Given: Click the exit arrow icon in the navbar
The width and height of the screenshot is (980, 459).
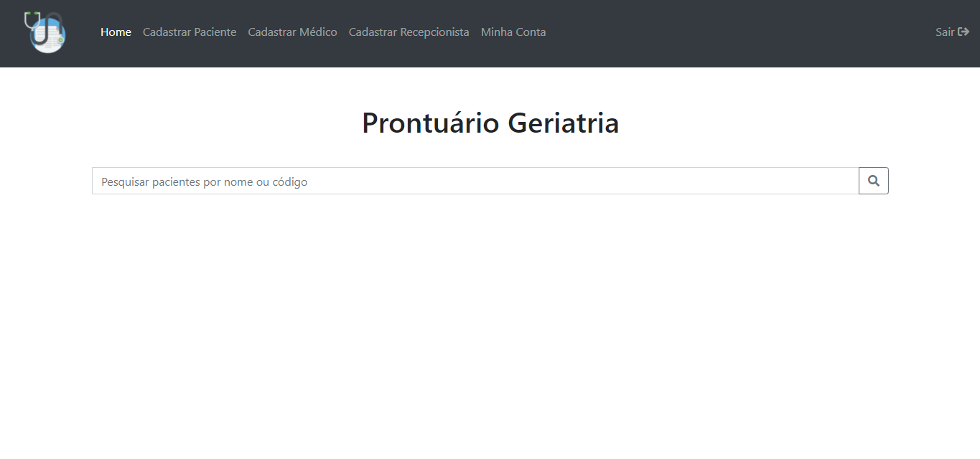Looking at the screenshot, I should [966, 32].
